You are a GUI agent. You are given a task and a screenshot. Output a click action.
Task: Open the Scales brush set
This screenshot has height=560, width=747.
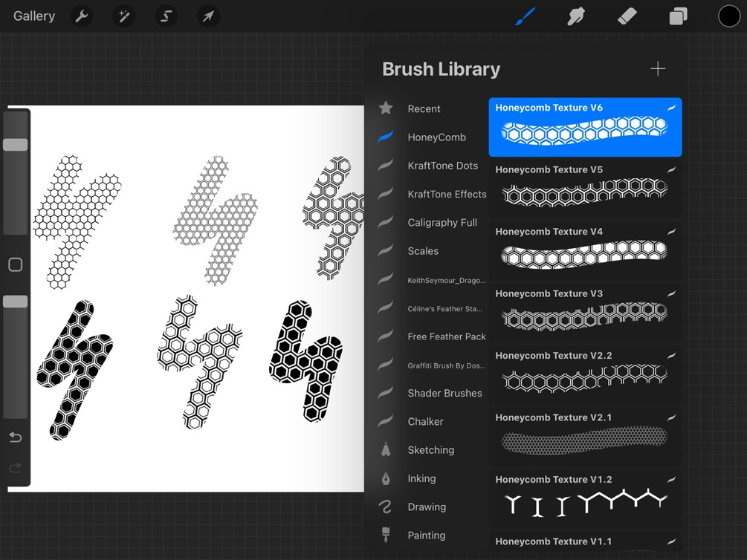tap(423, 251)
